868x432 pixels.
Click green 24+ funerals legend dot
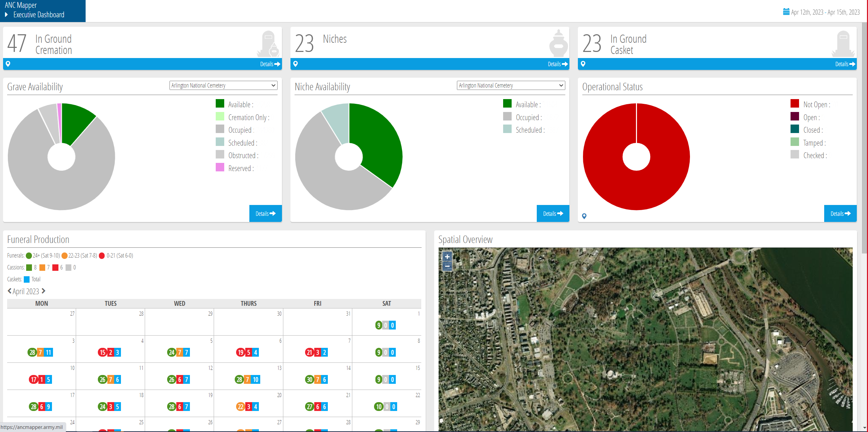[x=29, y=256]
